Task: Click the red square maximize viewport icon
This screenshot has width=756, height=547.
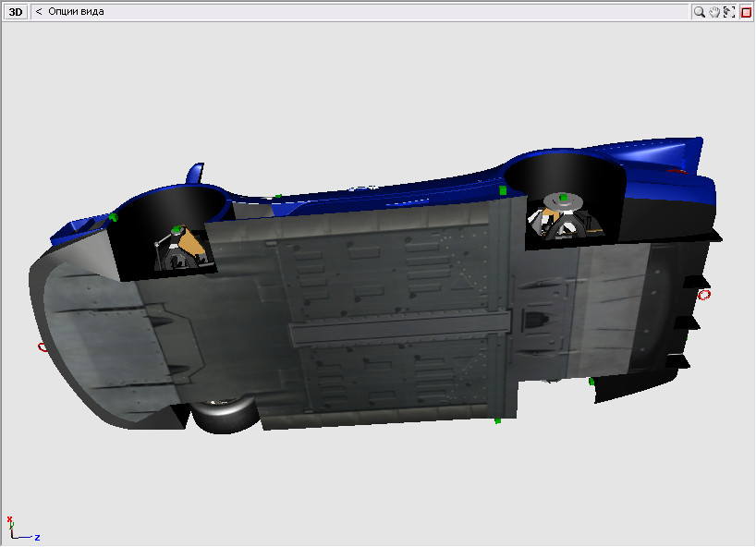Action: [746, 12]
